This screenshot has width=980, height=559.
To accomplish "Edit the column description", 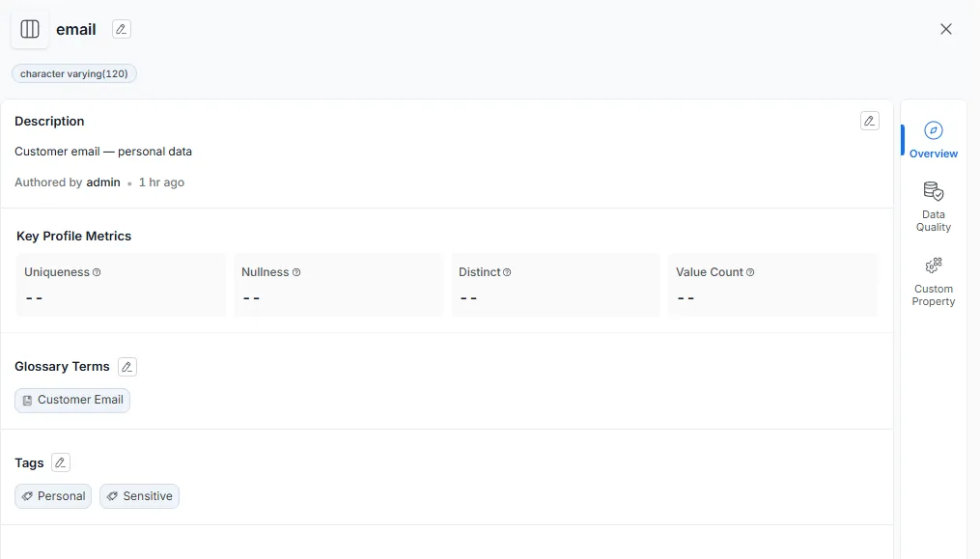I will point(869,121).
